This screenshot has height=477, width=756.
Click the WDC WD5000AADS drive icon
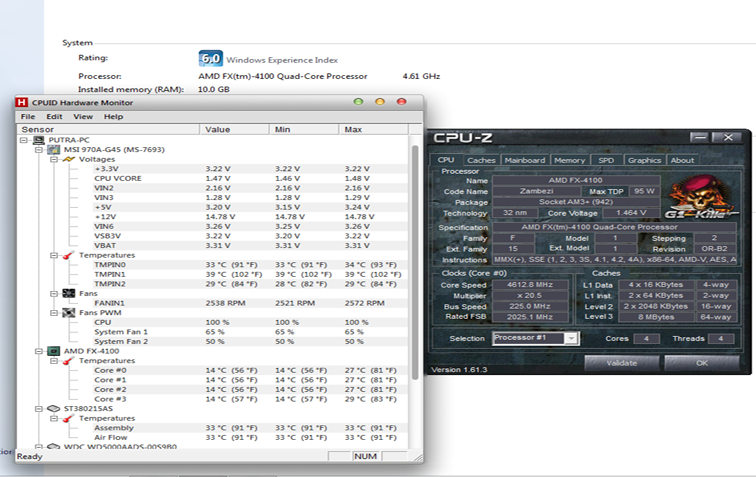click(x=54, y=447)
